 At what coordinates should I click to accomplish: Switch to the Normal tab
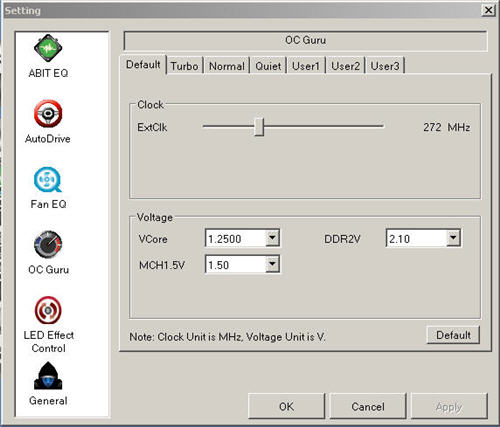coord(227,66)
